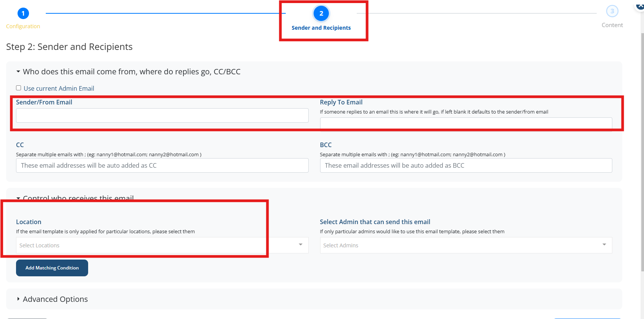Image resolution: width=644 pixels, height=319 pixels.
Task: Go to step 1 Configuration circle
Action: pos(23,13)
